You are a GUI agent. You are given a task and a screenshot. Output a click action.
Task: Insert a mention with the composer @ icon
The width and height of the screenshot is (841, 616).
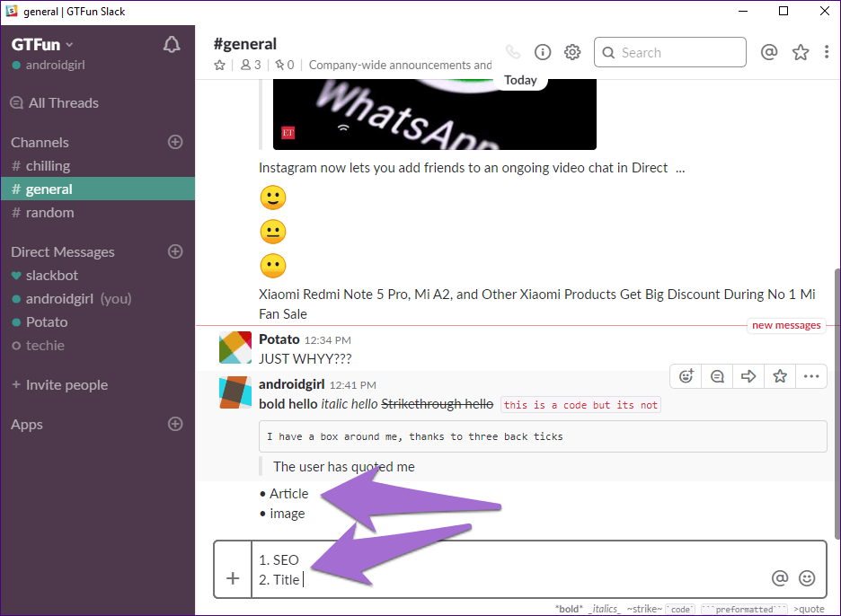(x=780, y=578)
